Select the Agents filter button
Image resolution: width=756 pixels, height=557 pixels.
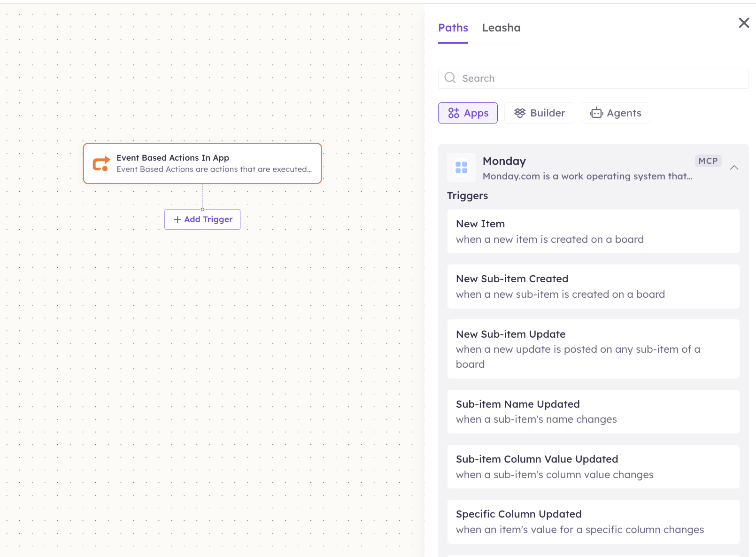coord(615,113)
